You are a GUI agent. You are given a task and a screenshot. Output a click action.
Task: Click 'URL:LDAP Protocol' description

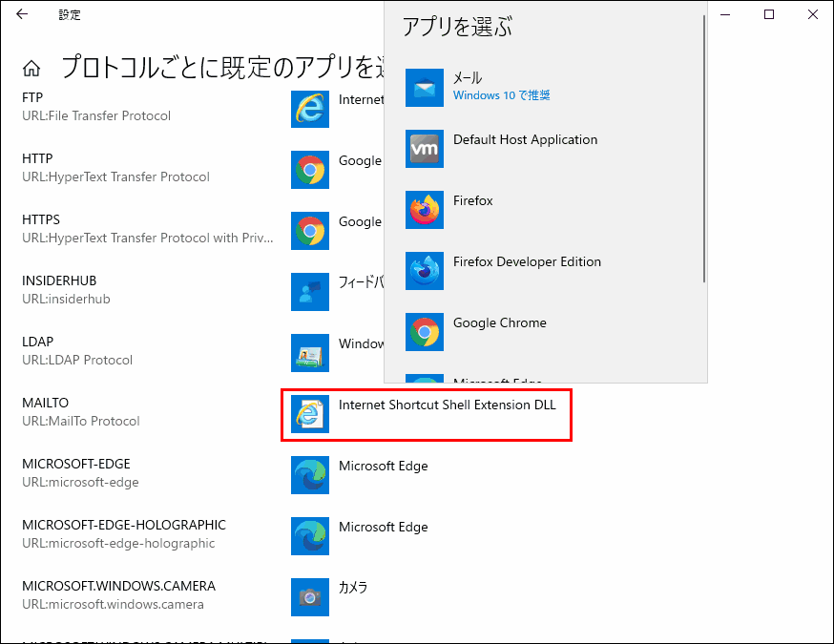pos(77,360)
